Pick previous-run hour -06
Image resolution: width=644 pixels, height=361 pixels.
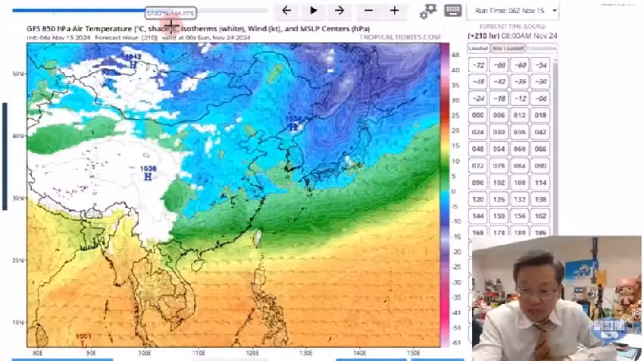pos(540,99)
